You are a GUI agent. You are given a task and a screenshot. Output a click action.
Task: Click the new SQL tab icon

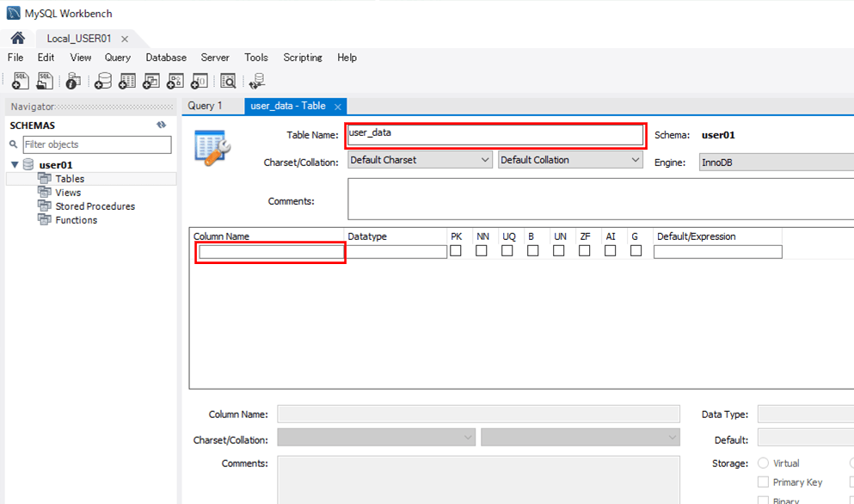click(21, 81)
